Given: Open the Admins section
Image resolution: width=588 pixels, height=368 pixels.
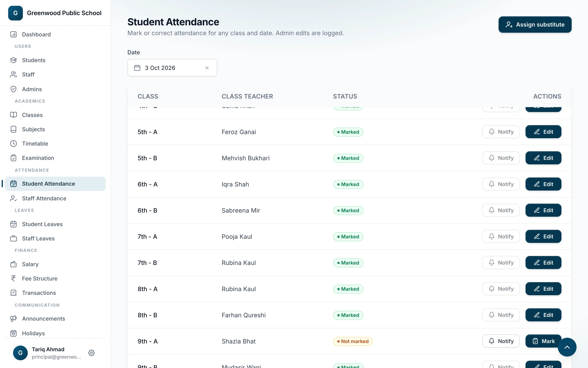Looking at the screenshot, I should 55,89.
